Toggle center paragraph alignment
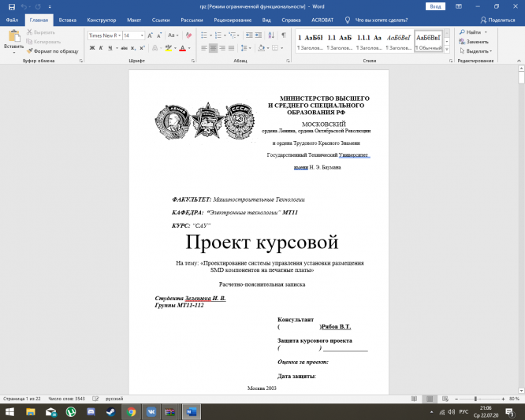The height and width of the screenshot is (420, 525). [x=213, y=48]
